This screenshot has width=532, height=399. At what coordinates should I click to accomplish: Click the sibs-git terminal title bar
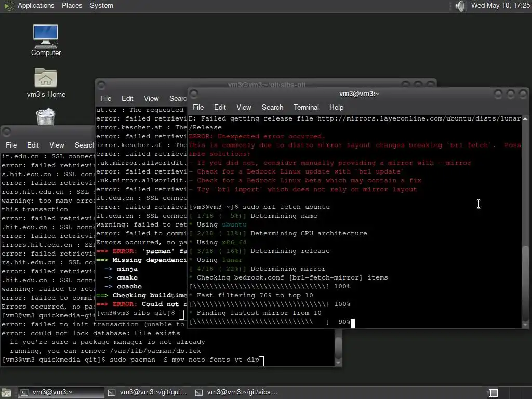[x=267, y=84]
